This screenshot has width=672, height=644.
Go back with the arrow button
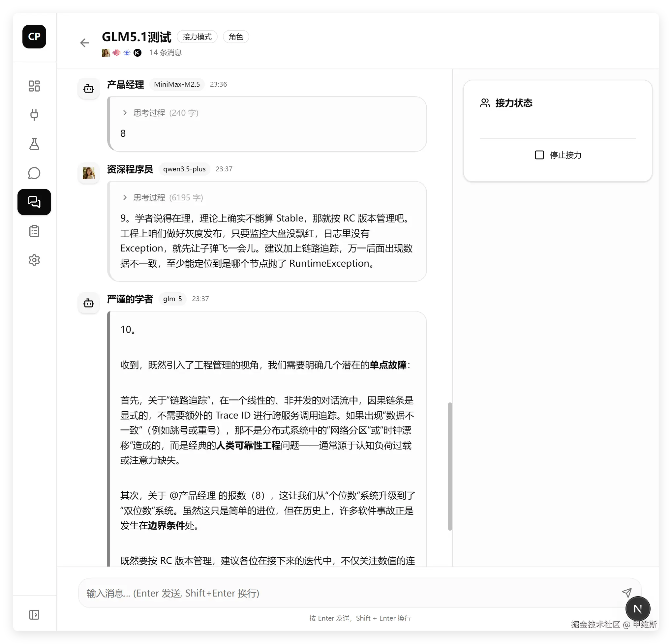(x=84, y=43)
